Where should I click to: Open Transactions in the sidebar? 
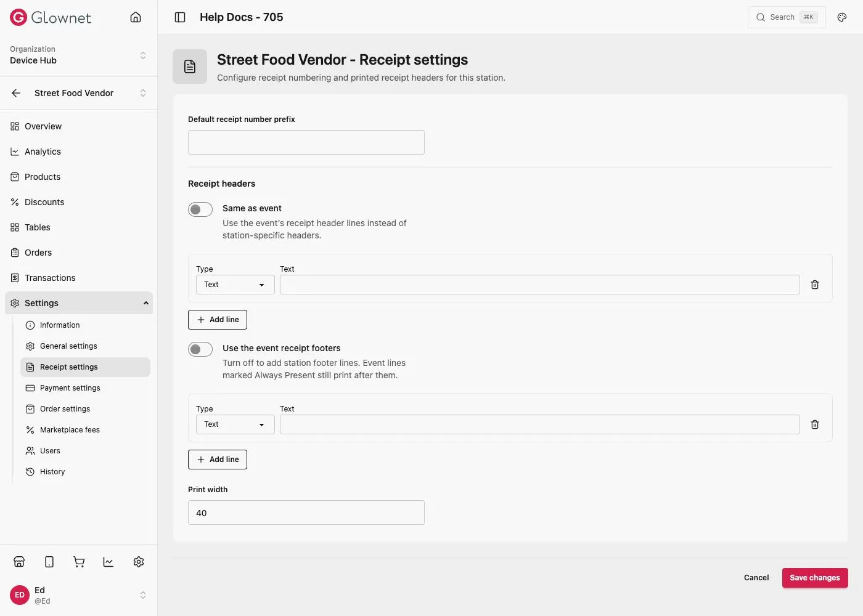[79, 278]
